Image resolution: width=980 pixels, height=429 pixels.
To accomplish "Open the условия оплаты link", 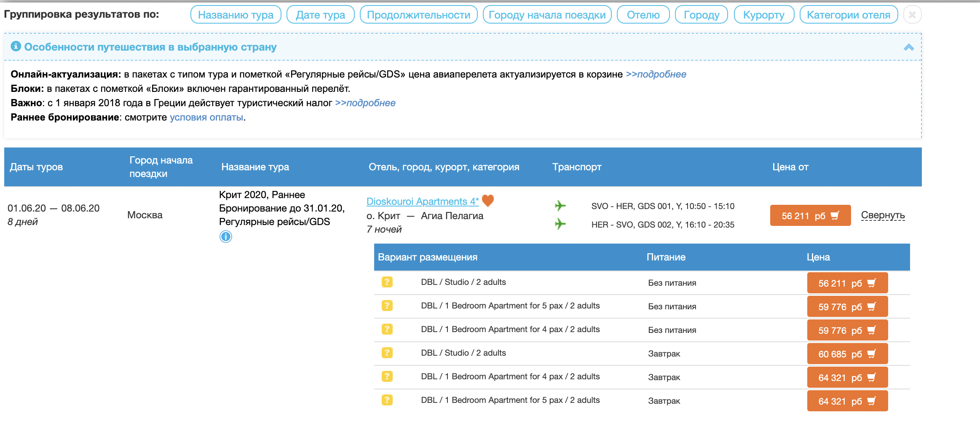I will click(206, 118).
